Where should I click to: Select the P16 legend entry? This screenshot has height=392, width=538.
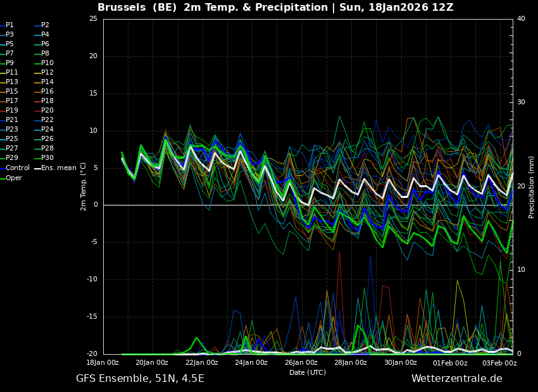[47, 92]
